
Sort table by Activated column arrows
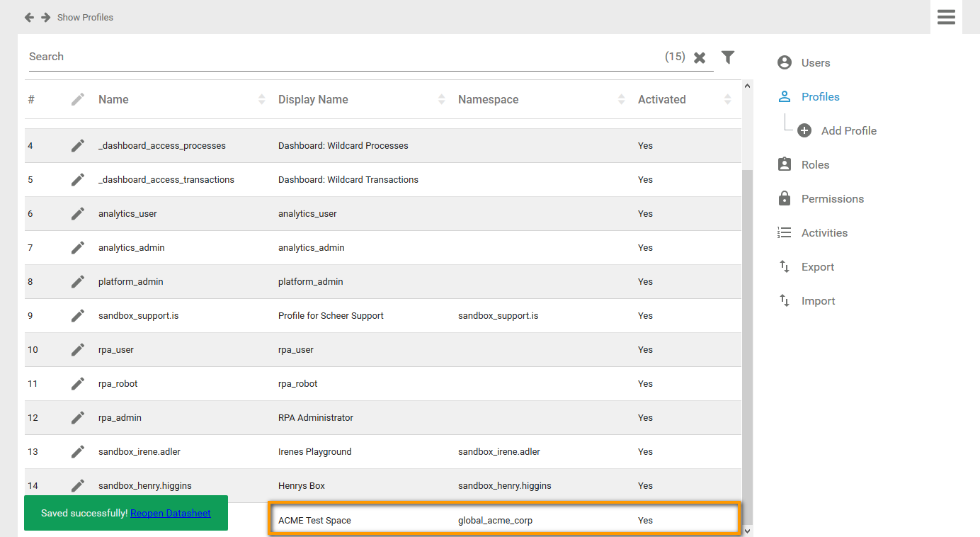click(x=727, y=100)
